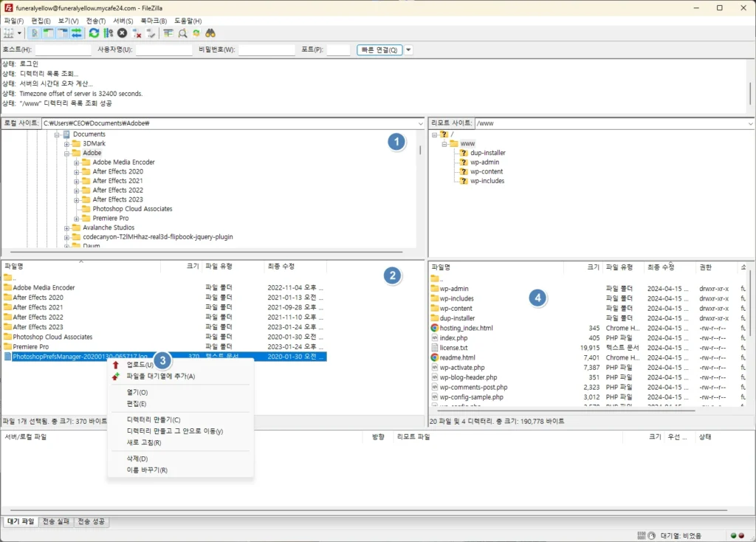The height and width of the screenshot is (542, 756).
Task: Click the process queue toolbar icon
Action: coord(109,33)
